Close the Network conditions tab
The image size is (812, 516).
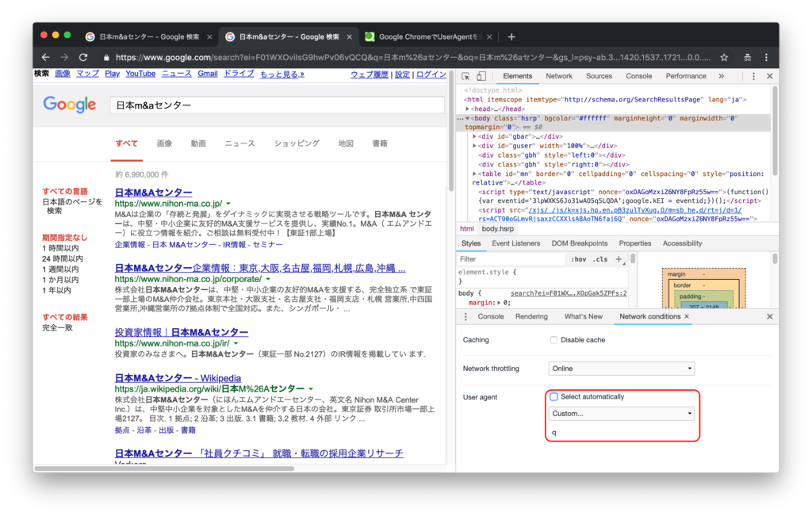tap(687, 316)
